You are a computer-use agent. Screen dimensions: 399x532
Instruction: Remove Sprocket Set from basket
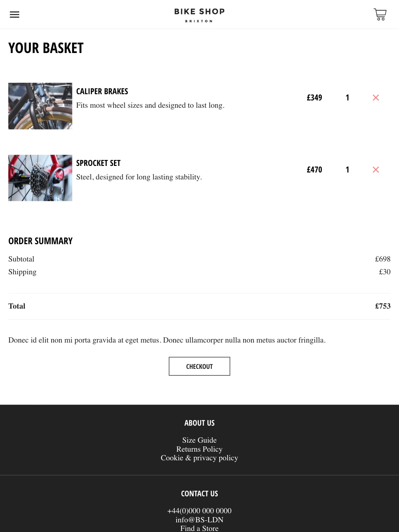pos(376,170)
